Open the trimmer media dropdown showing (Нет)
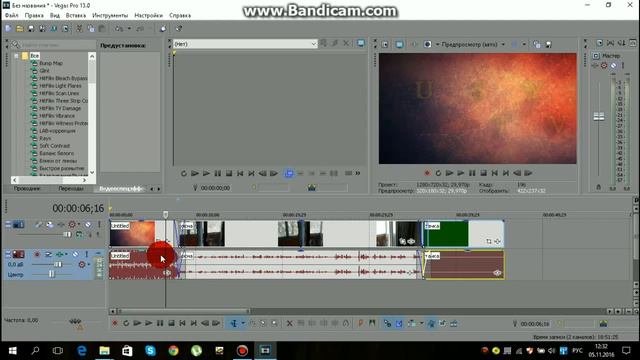Viewport: 640px width, 360px height. tap(245, 44)
